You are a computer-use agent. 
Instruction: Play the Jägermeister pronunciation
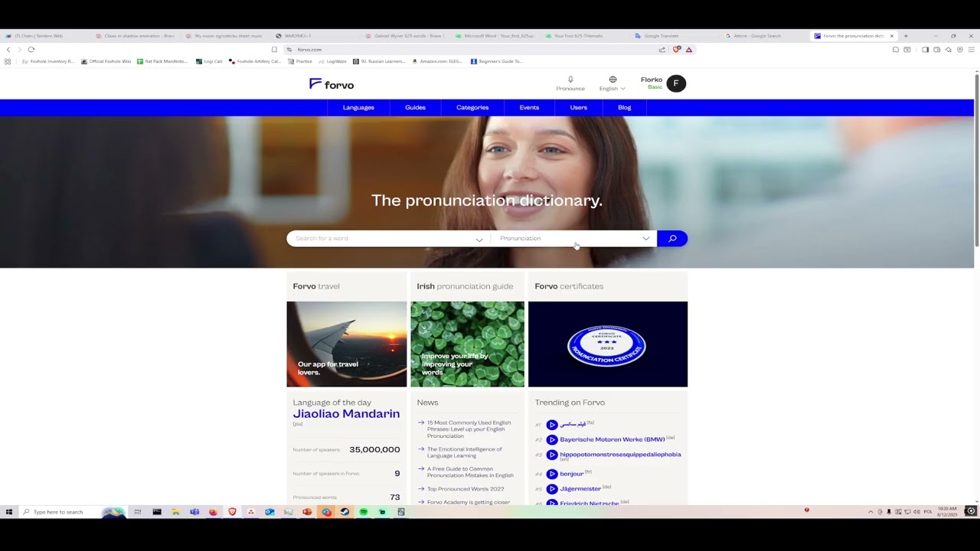coord(551,489)
